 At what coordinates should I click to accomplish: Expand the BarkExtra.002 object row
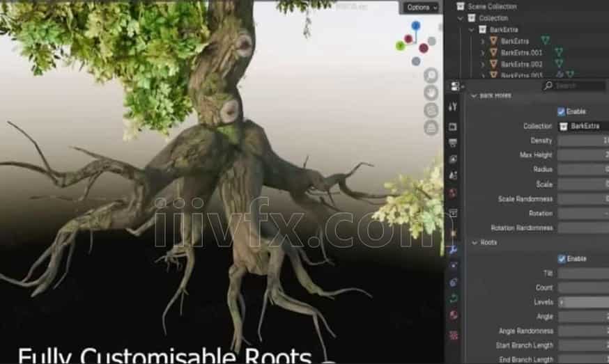(x=483, y=64)
